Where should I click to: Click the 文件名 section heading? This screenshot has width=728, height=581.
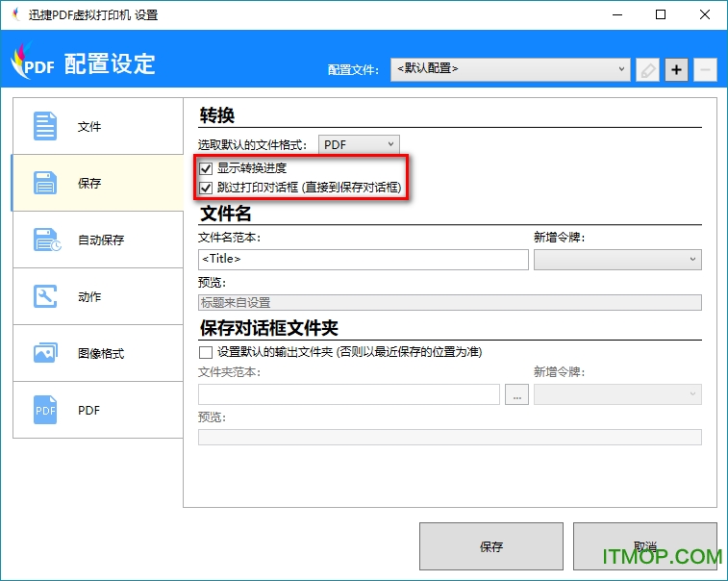pyautogui.click(x=226, y=214)
